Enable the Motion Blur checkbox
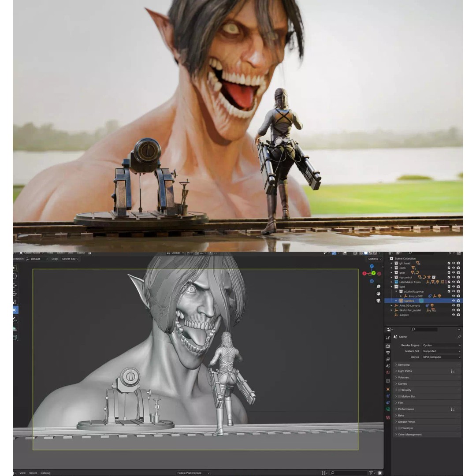The image size is (476, 476). 399,397
